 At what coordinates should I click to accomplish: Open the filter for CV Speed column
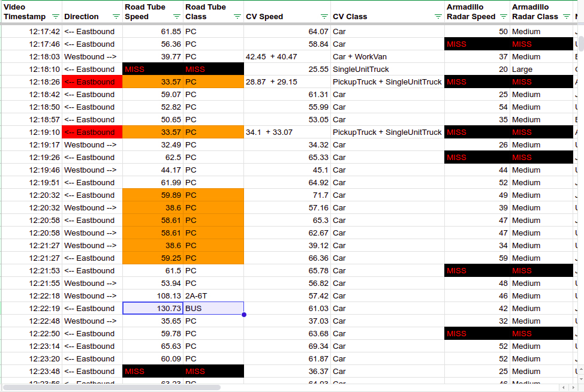point(326,16)
